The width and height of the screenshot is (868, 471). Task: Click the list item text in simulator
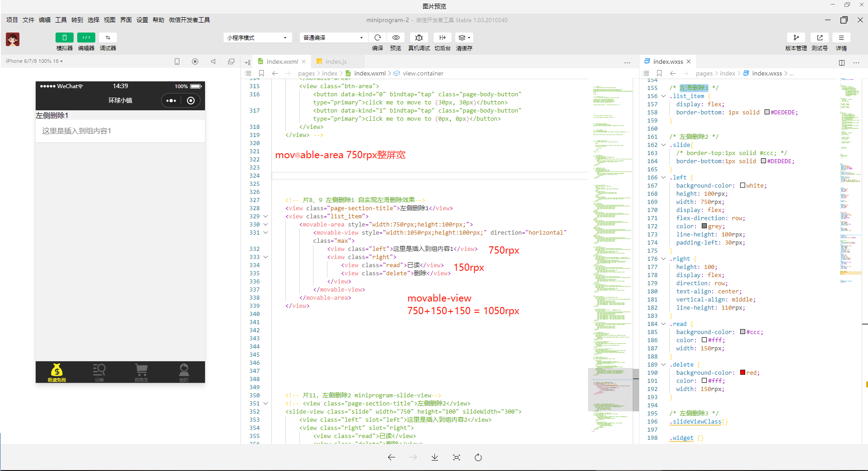click(x=77, y=131)
